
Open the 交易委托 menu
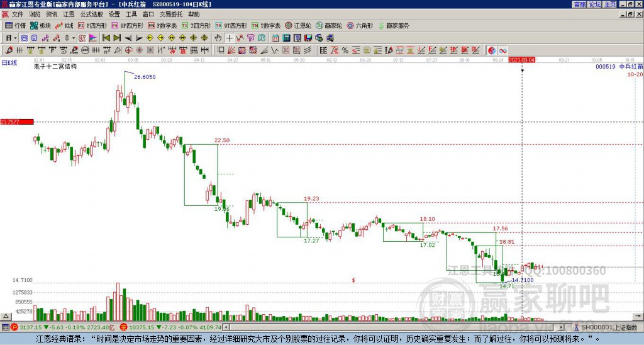(x=171, y=14)
